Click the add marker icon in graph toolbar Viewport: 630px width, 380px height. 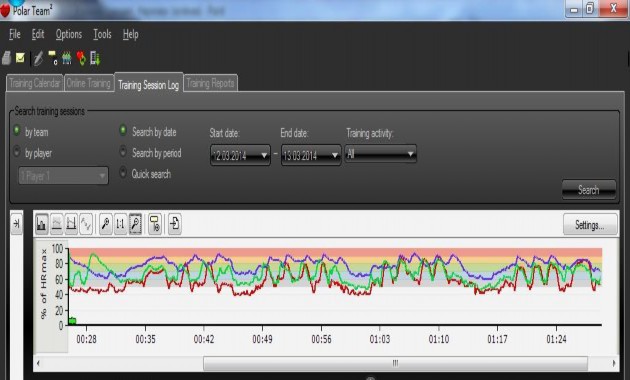pos(155,224)
